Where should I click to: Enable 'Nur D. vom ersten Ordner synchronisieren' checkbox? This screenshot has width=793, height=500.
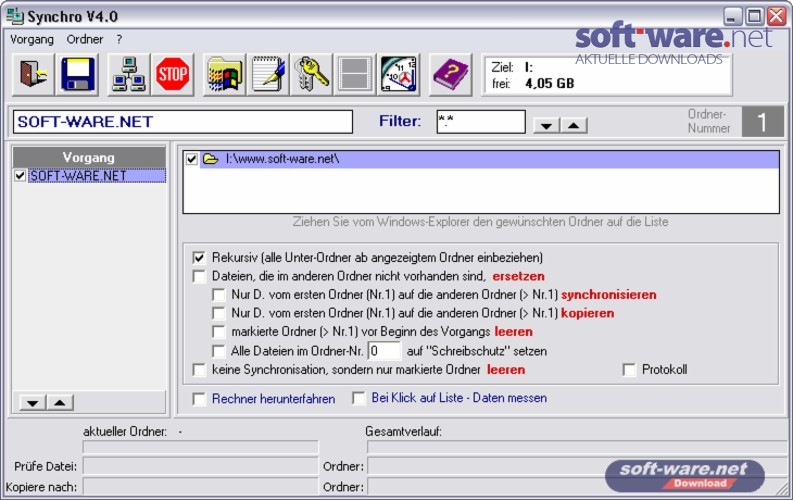tap(218, 295)
